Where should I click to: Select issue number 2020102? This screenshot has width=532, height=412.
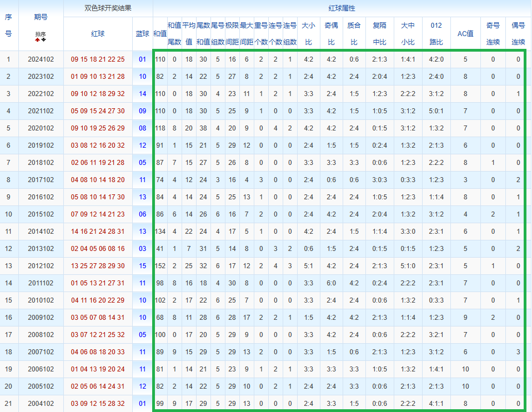pos(41,128)
